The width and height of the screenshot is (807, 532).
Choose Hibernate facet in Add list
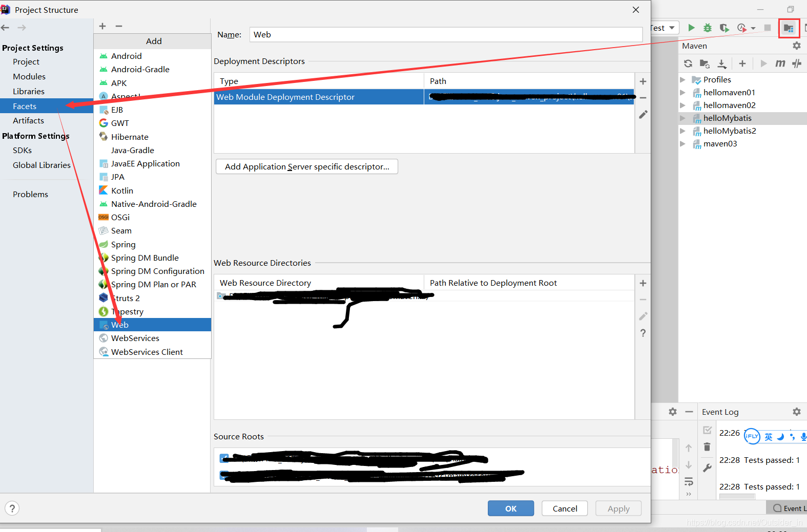(x=152, y=137)
